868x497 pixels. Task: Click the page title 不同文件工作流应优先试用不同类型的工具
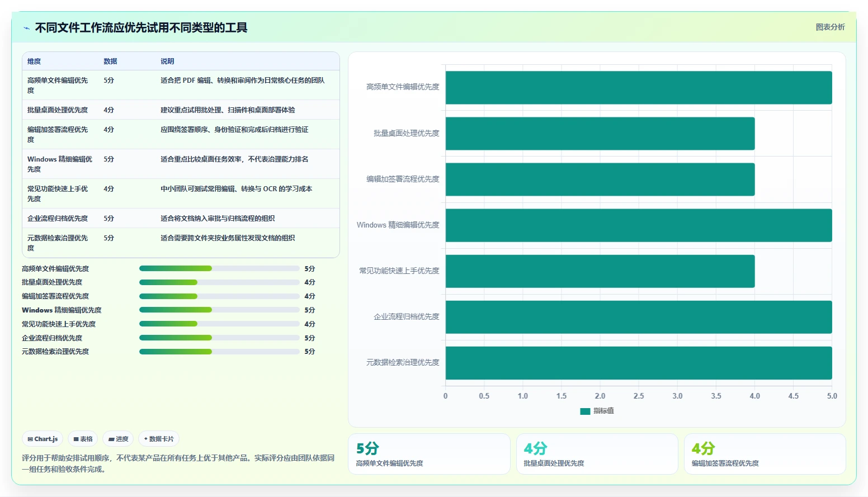pyautogui.click(x=141, y=27)
